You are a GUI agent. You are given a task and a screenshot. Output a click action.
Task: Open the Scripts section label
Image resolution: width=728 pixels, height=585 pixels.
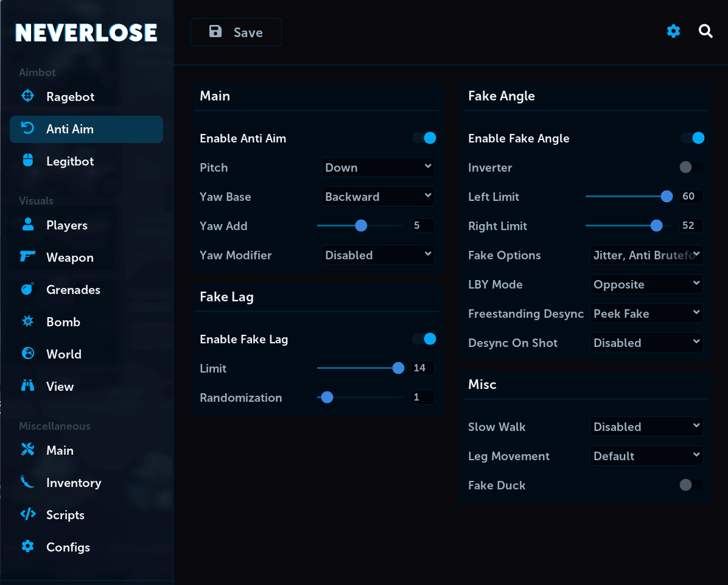point(66,515)
